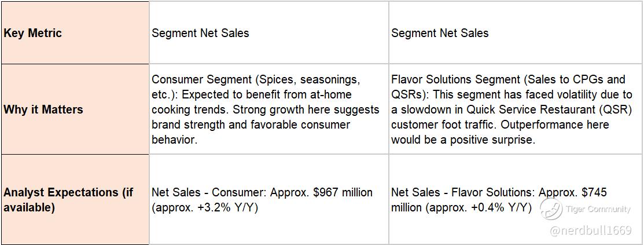This screenshot has width=644, height=245.
Task: Click the Tiger Community logo icon
Action: (x=551, y=209)
